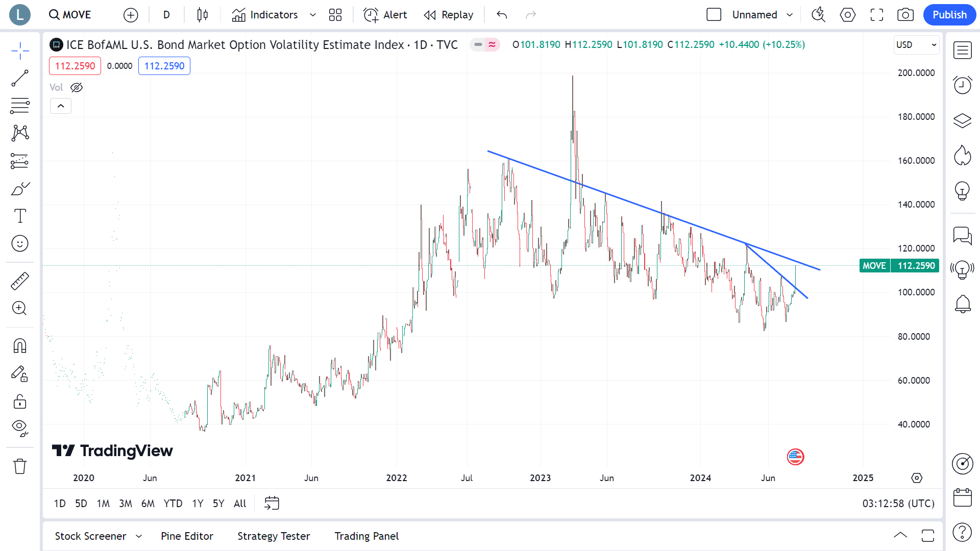Open chart settings hexagon icon

pyautogui.click(x=848, y=15)
